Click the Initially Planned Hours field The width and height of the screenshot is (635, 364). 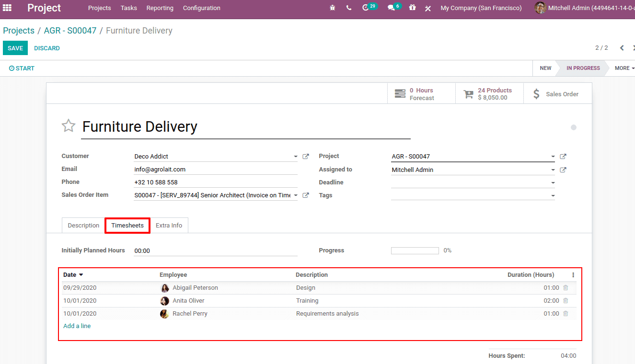point(216,250)
